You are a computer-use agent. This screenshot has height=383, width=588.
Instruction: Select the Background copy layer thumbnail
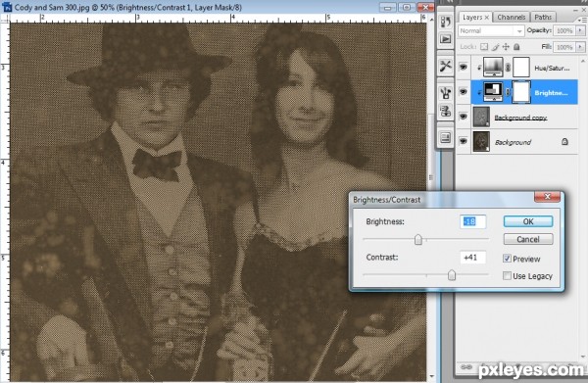(481, 117)
